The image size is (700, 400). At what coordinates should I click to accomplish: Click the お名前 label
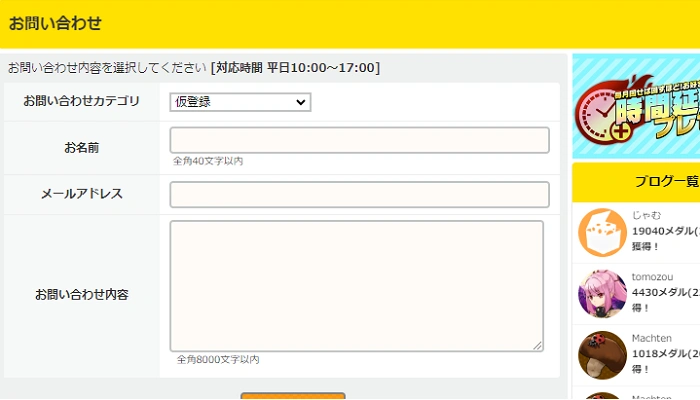(x=82, y=147)
